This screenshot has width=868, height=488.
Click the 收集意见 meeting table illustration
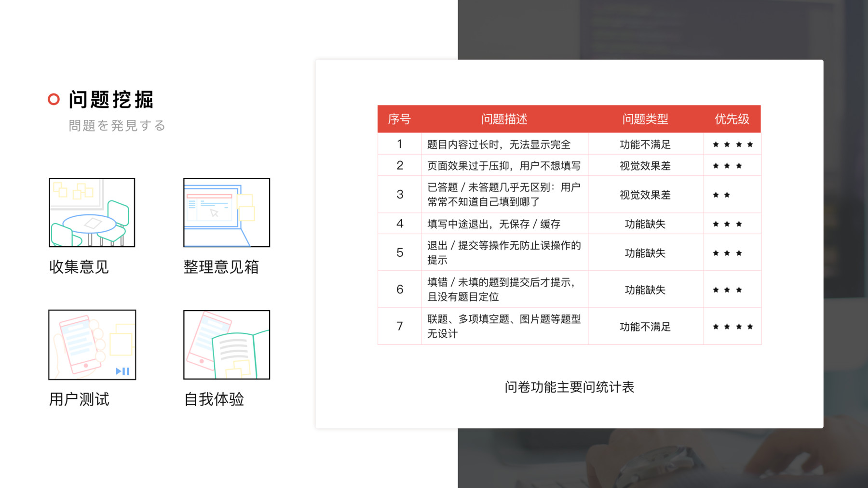point(92,212)
